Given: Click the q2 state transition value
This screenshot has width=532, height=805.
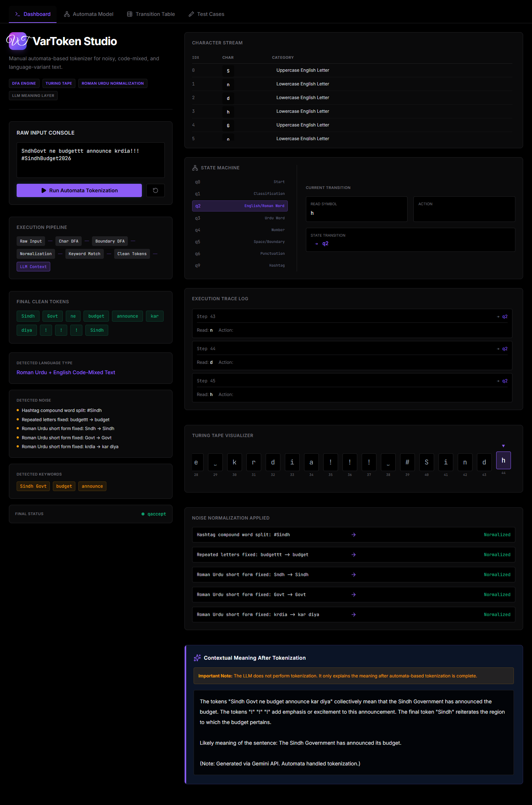Looking at the screenshot, I should tap(325, 244).
